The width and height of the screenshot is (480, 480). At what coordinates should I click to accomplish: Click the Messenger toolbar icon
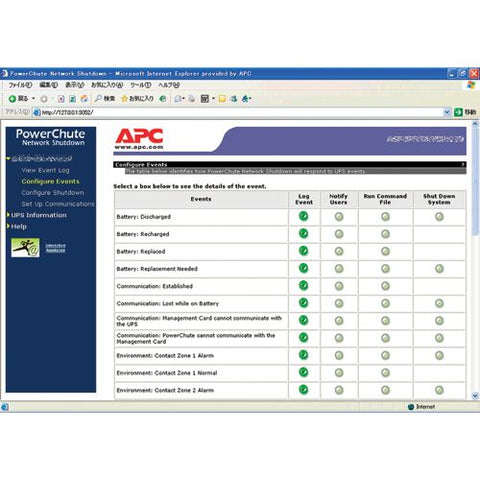(x=246, y=98)
